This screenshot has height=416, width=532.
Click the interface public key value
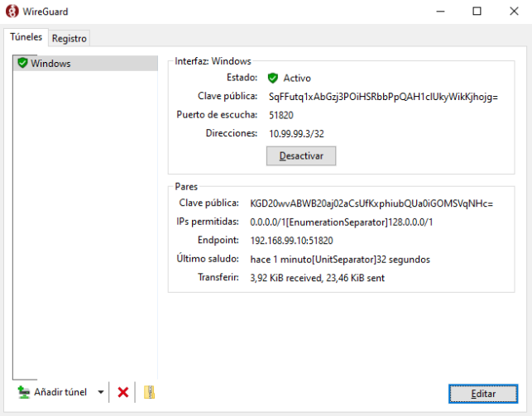coord(383,97)
